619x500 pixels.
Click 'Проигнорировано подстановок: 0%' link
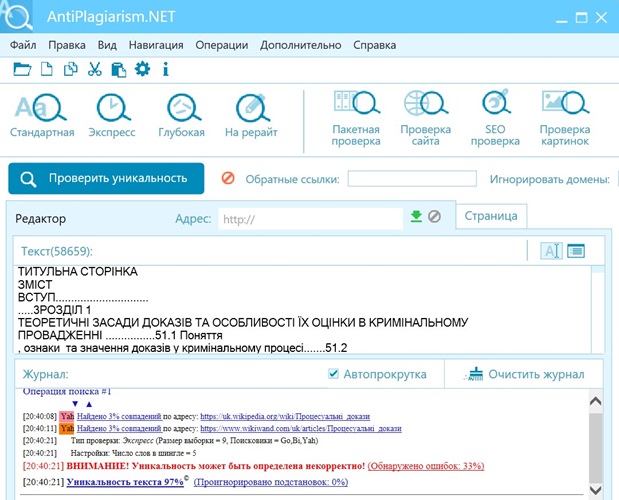pos(271,482)
